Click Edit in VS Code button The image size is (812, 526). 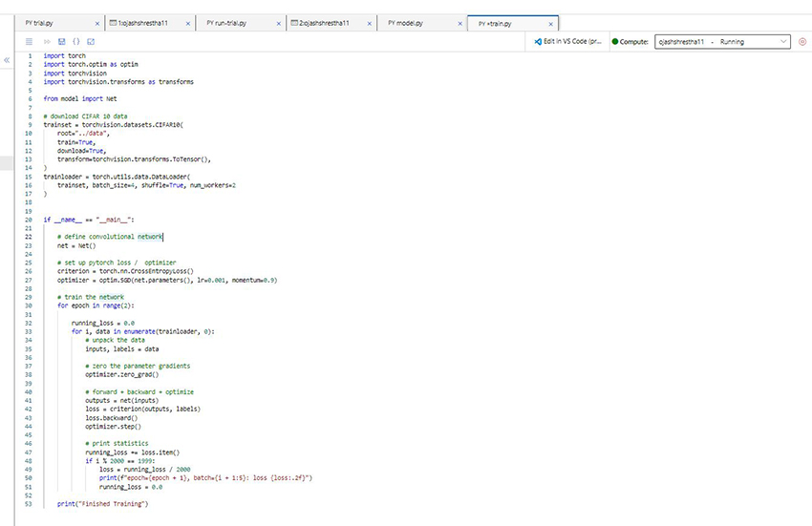click(568, 42)
